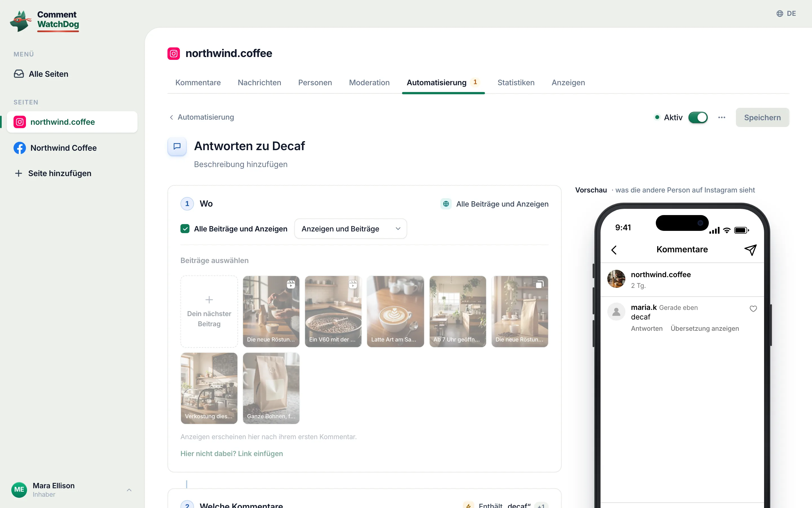Go back via Automatisierung breadcrumb chevron

click(171, 117)
